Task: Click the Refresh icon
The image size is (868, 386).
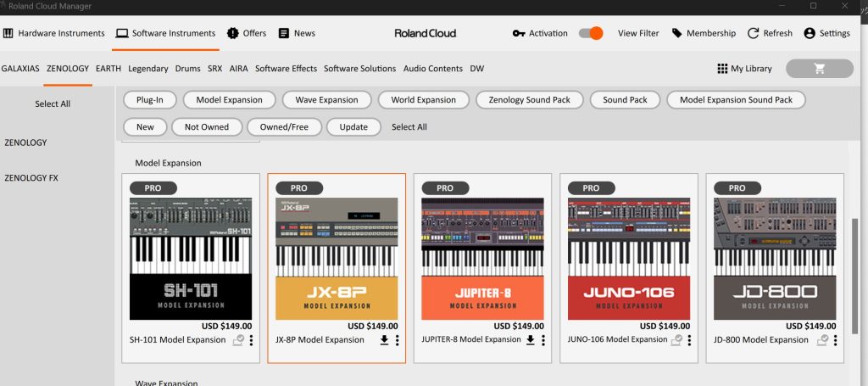Action: tap(753, 33)
